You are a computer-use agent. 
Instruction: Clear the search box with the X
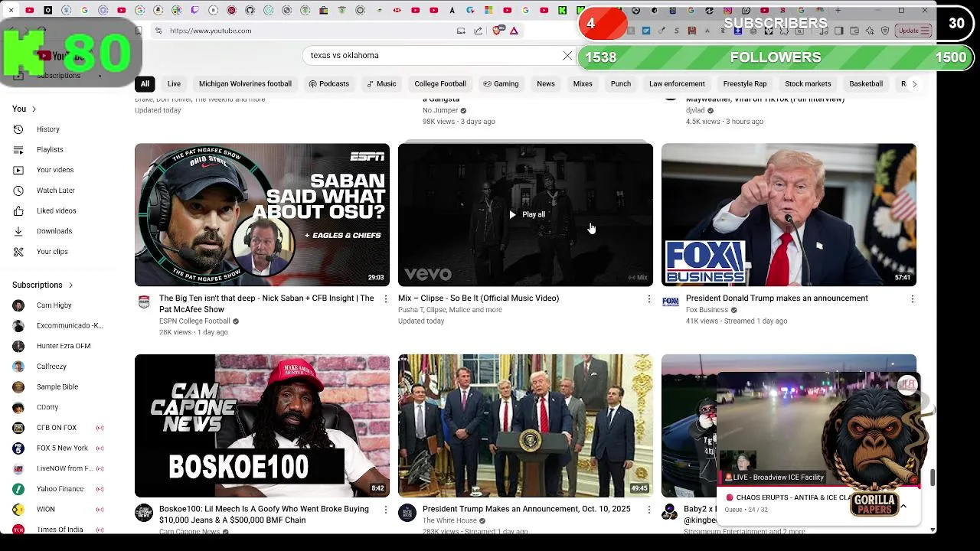[567, 56]
